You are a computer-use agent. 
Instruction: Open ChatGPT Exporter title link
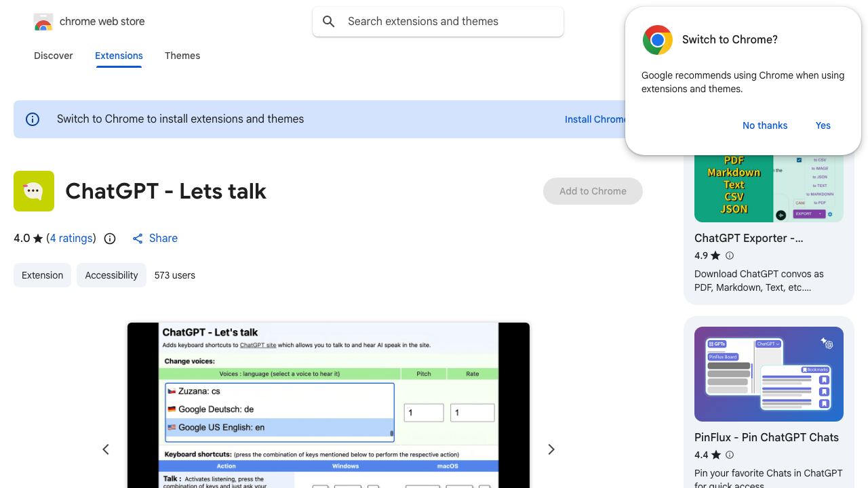(749, 239)
